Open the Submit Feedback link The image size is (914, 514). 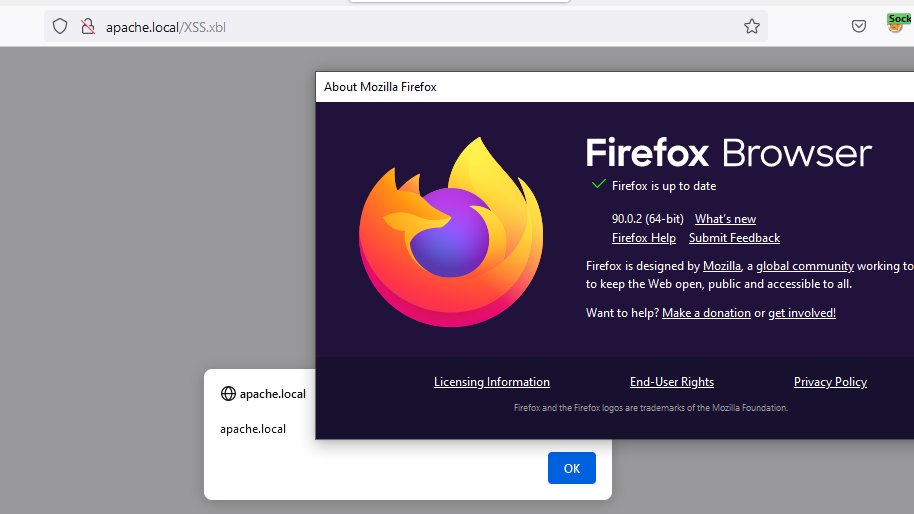(x=734, y=238)
